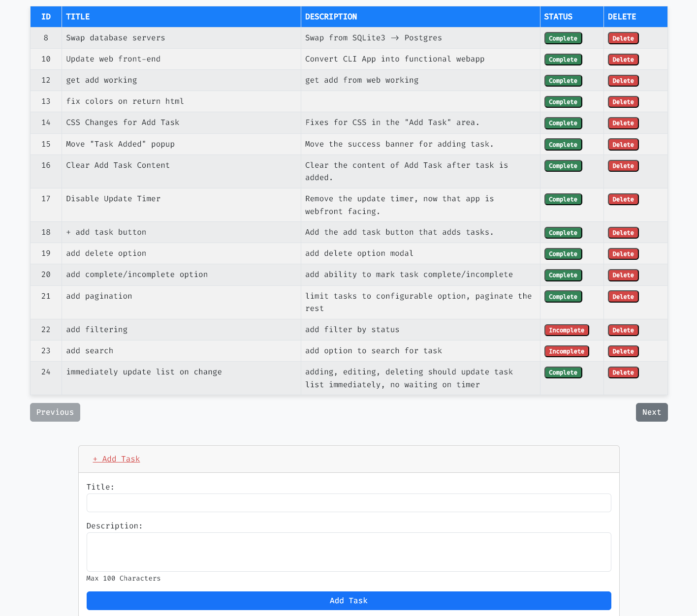Toggle Complete status for task 15

[x=563, y=145]
